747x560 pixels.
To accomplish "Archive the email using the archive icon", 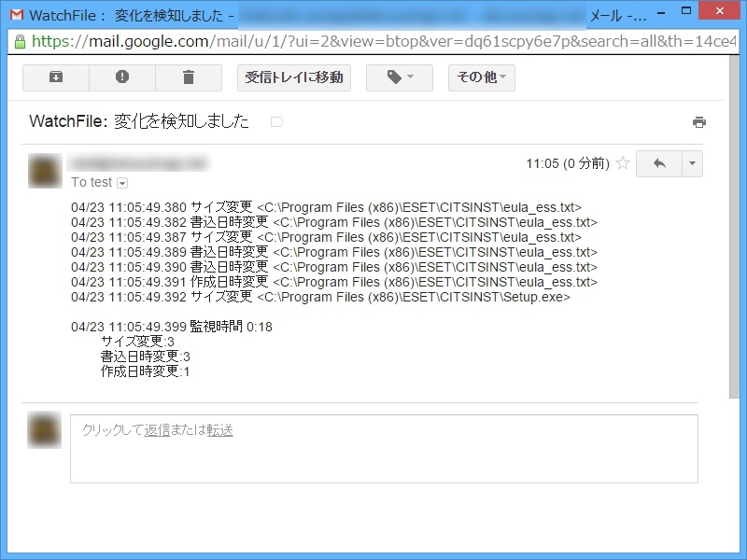I will 55,77.
